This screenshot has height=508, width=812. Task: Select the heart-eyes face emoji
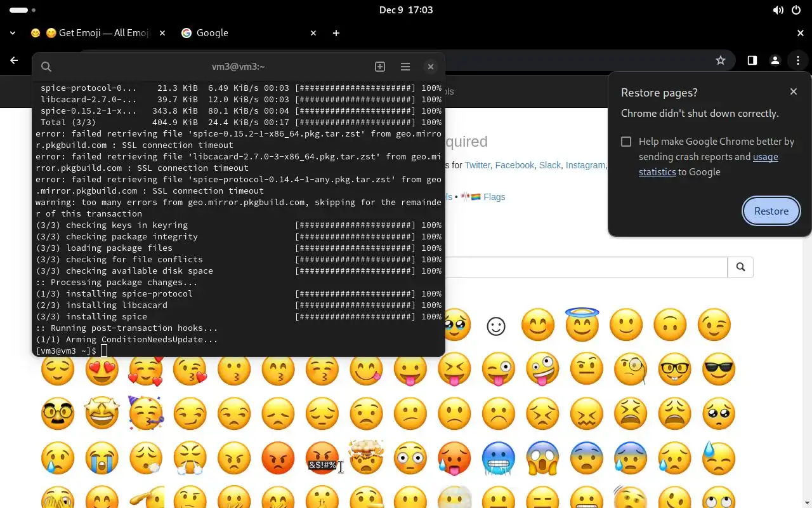click(101, 369)
